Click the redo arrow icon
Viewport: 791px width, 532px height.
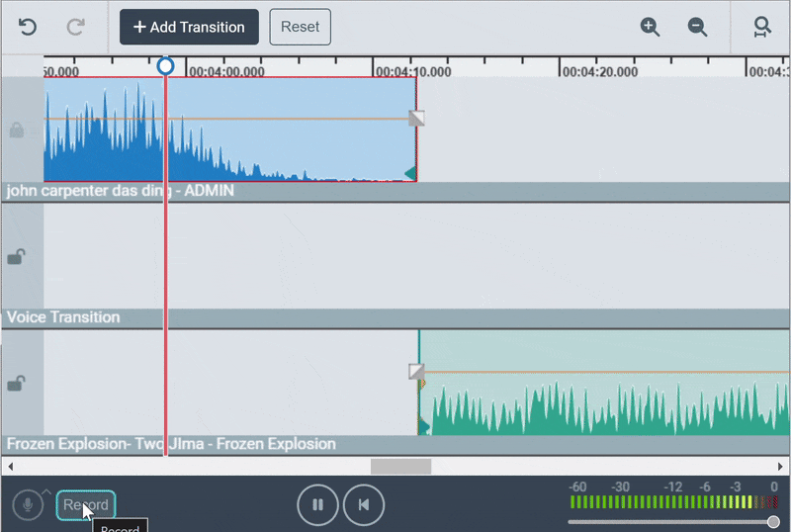point(75,27)
